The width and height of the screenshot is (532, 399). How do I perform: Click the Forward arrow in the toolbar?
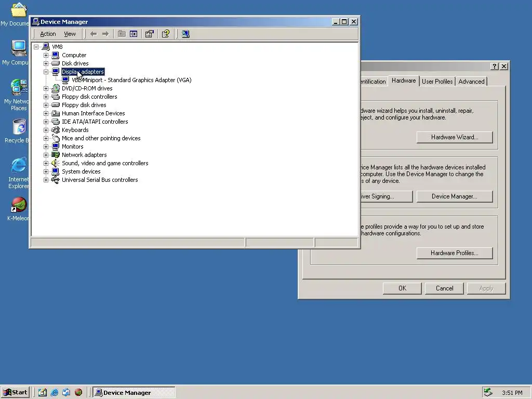click(105, 34)
